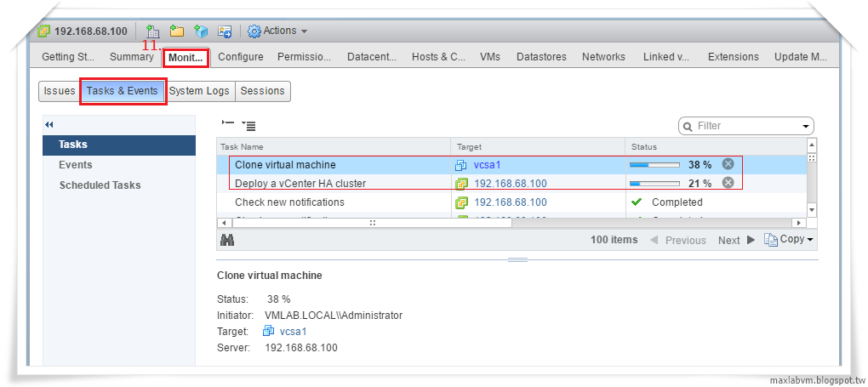This screenshot has height=387, width=868.
Task: Click the panel splitter handle below table
Action: click(x=517, y=259)
